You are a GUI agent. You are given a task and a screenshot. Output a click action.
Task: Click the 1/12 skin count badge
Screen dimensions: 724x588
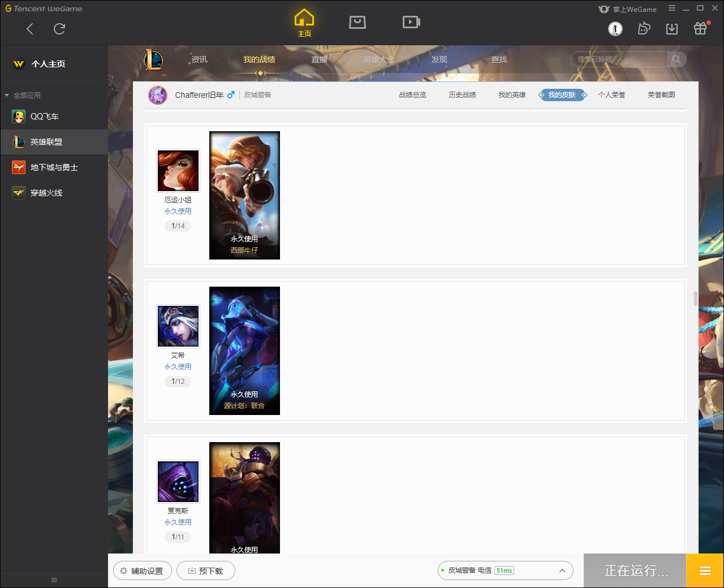pyautogui.click(x=178, y=382)
